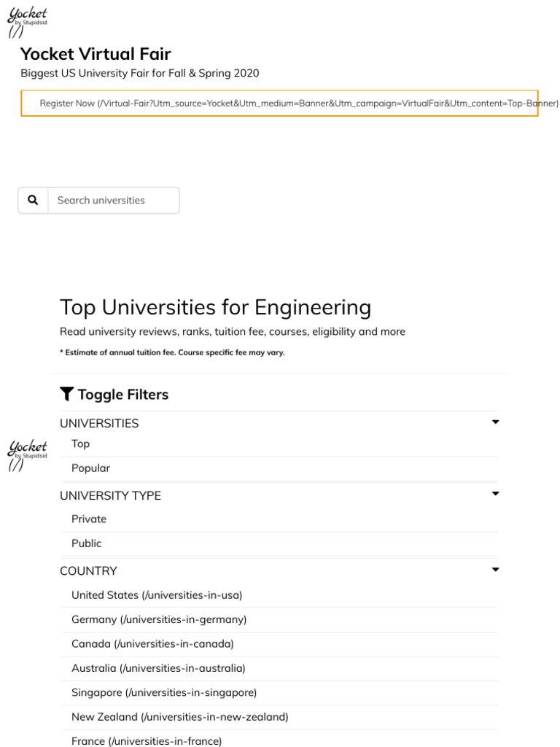Collapse the UNIVERSITIES filter section arrow

pos(495,422)
